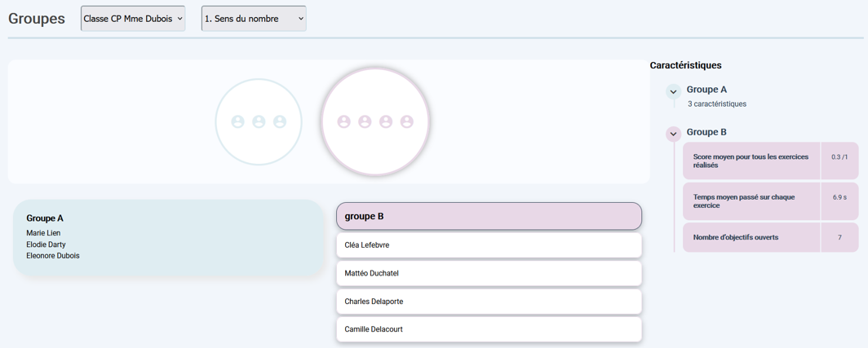
Task: Click the first student avatar in Groupe A circle
Action: coord(237,121)
